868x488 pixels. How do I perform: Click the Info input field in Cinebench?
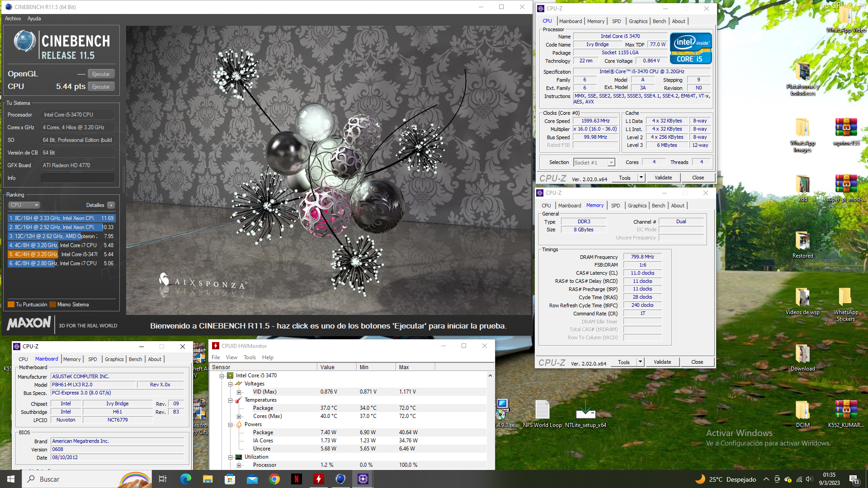(77, 178)
